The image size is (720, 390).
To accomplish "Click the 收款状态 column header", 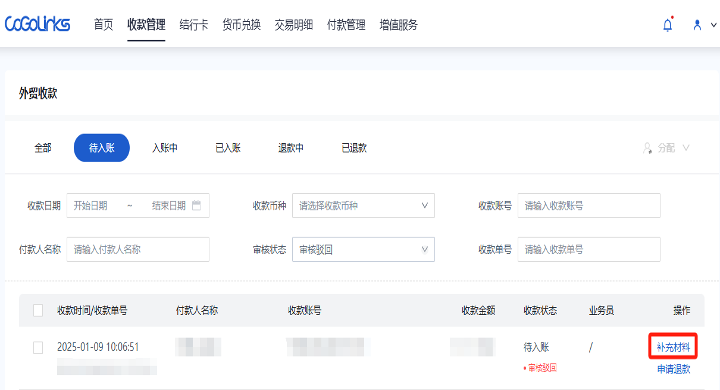I will tap(540, 311).
